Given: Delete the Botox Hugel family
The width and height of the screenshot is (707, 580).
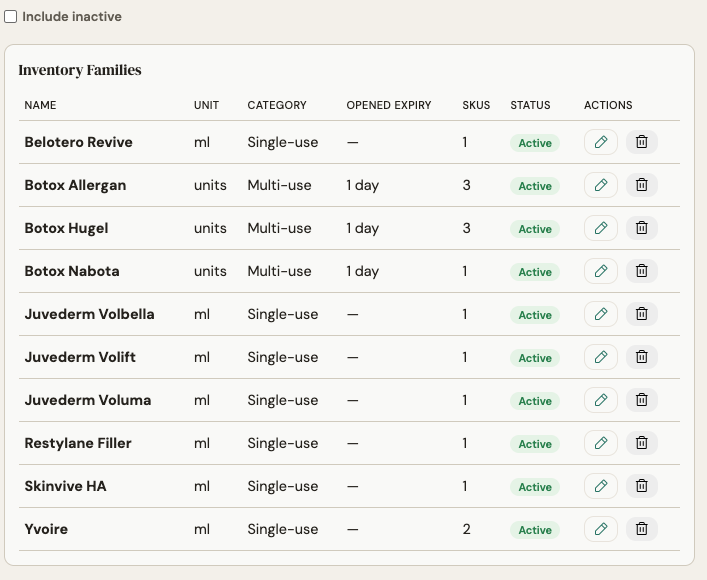Looking at the screenshot, I should coord(642,228).
